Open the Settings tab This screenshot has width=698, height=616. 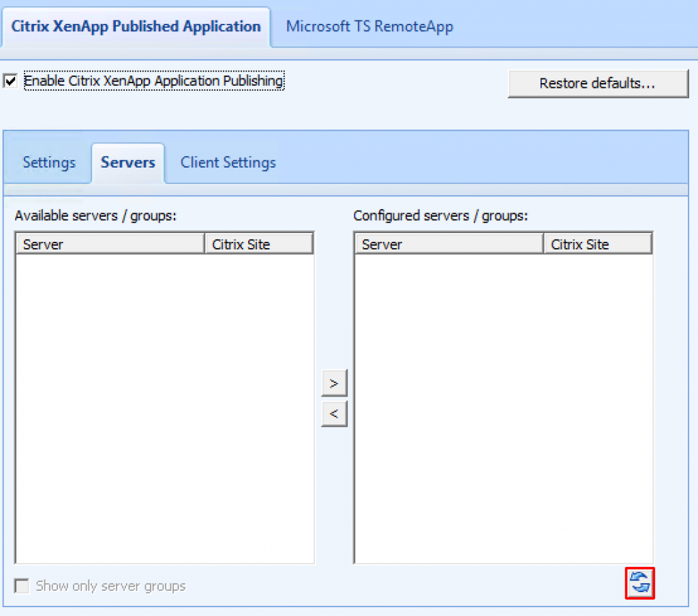tap(48, 162)
